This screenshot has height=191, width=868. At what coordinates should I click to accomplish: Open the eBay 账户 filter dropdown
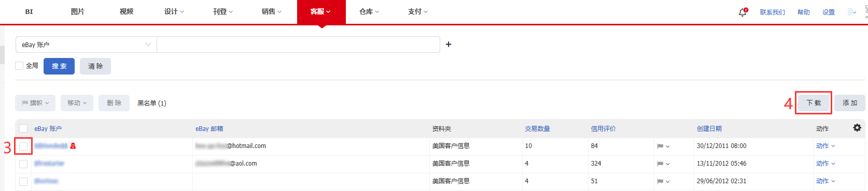click(x=86, y=45)
